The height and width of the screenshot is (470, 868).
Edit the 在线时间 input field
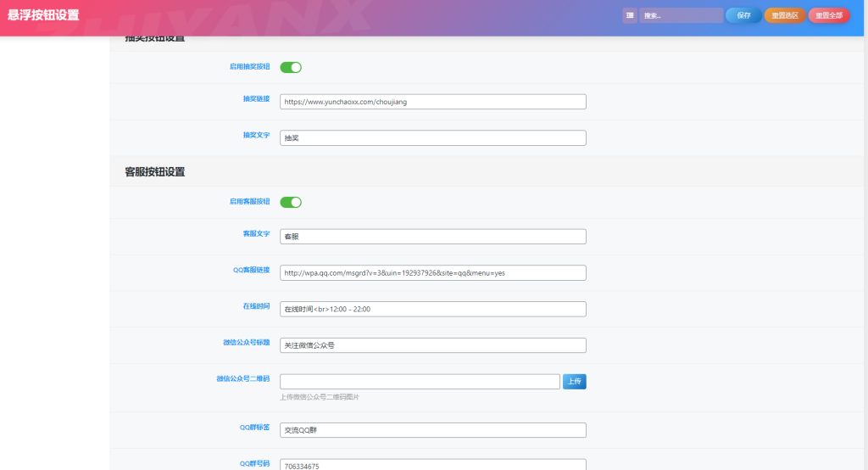432,309
